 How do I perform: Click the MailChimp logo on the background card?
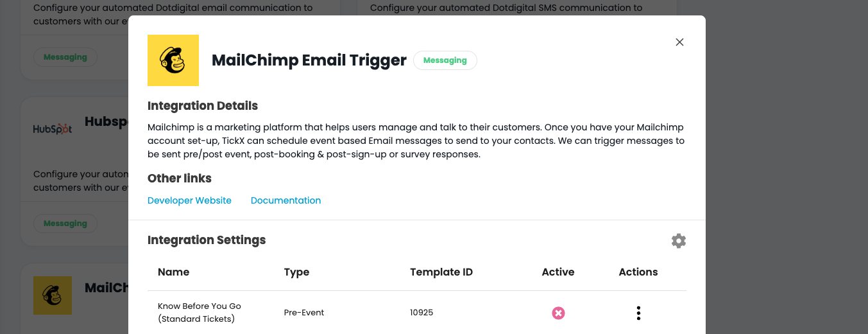coord(53,295)
